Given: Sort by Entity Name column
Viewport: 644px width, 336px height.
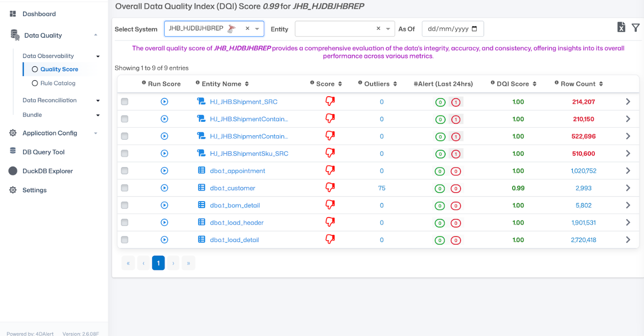Looking at the screenshot, I should [x=247, y=84].
